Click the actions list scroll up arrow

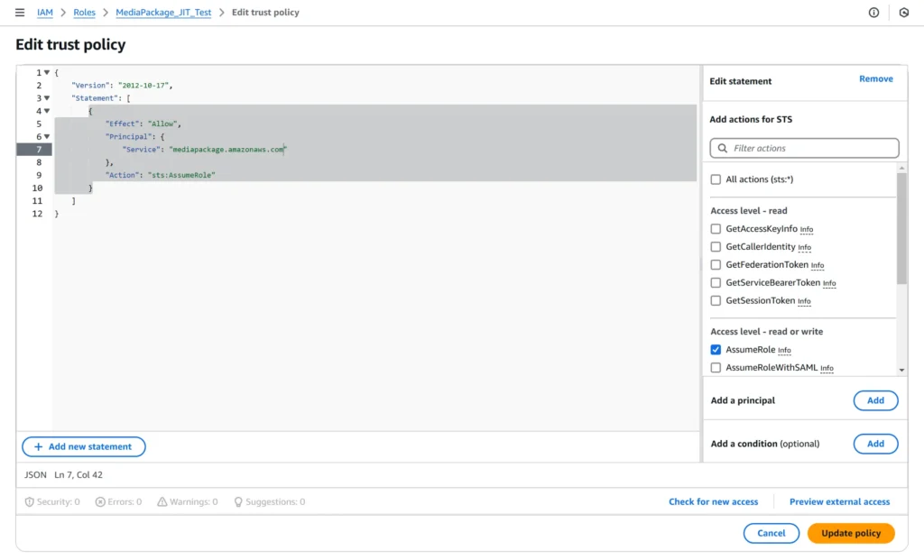pyautogui.click(x=901, y=169)
